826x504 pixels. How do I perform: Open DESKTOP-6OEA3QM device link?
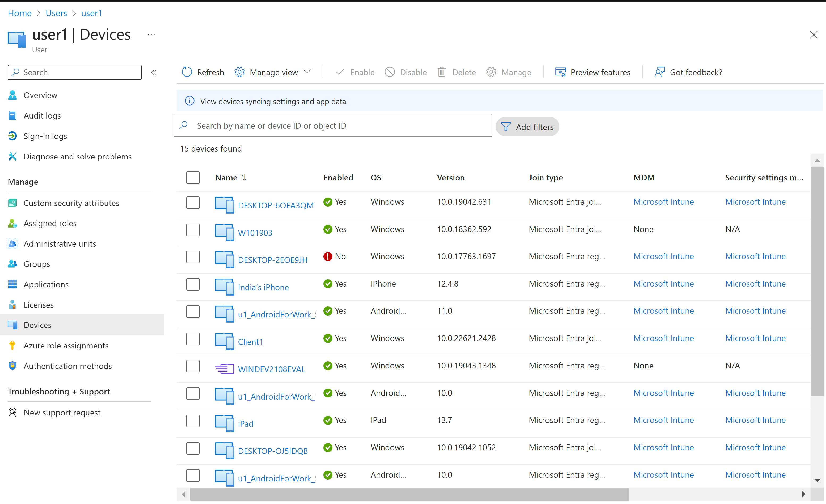point(276,205)
